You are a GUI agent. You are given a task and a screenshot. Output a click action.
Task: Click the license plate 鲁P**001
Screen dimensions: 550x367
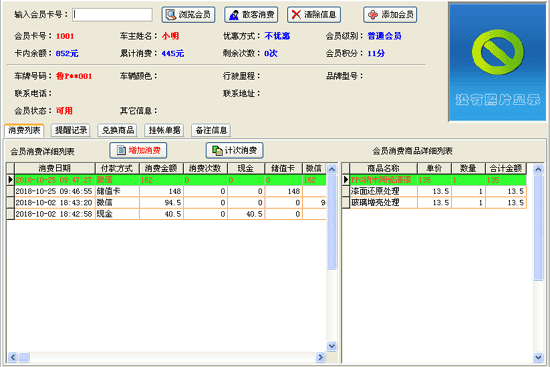74,76
